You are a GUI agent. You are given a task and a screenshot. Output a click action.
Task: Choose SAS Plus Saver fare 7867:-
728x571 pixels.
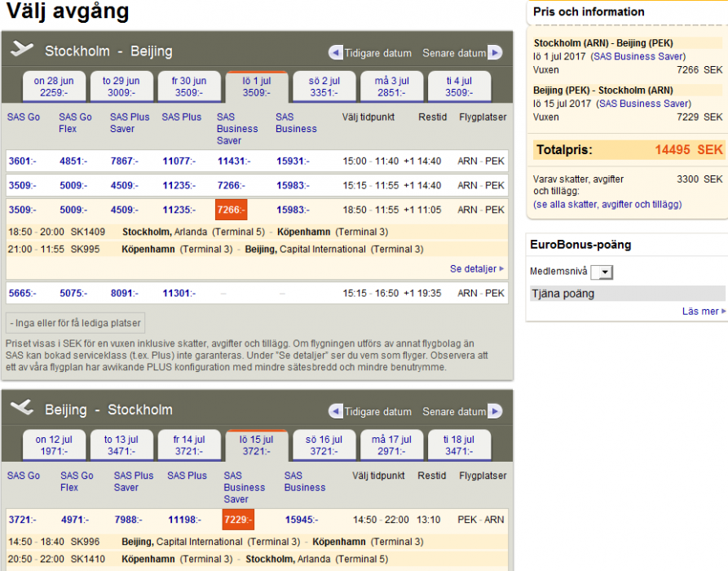coord(124,162)
